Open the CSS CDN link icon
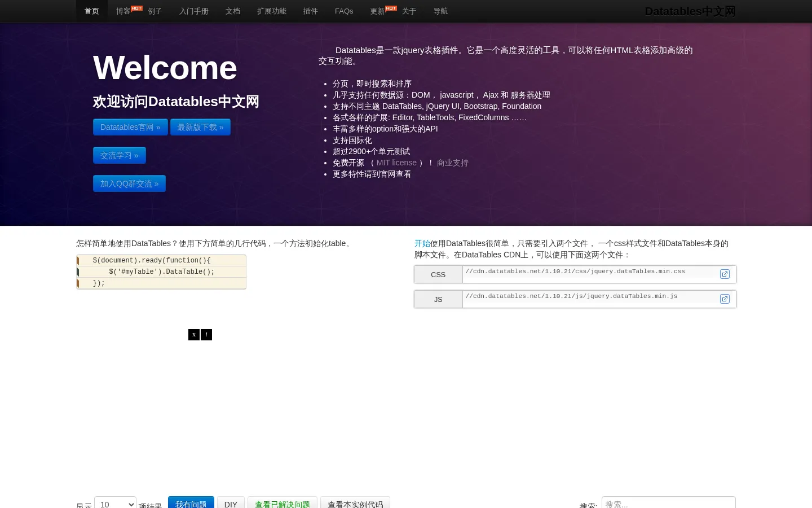The width and height of the screenshot is (812, 508). pyautogui.click(x=725, y=274)
